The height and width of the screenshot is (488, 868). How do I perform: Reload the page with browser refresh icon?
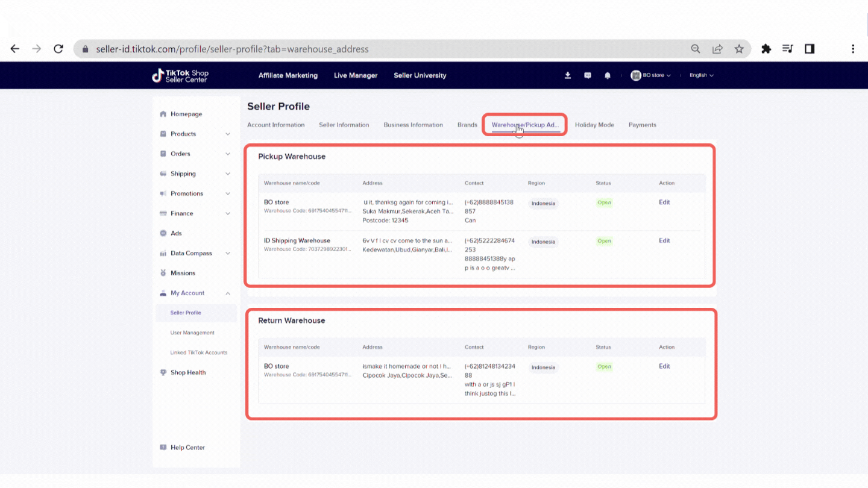click(x=58, y=49)
